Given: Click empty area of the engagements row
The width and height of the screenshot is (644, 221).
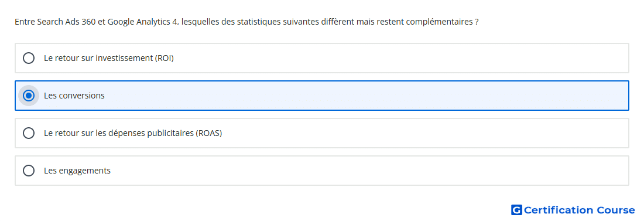Looking at the screenshot, I should coord(369,171).
